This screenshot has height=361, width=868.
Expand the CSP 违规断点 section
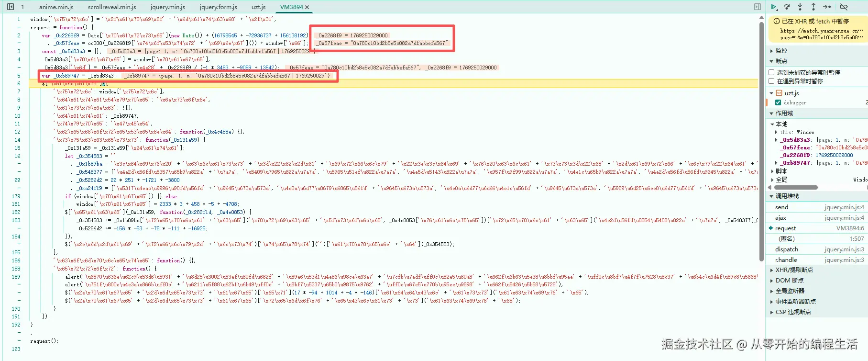pyautogui.click(x=771, y=312)
